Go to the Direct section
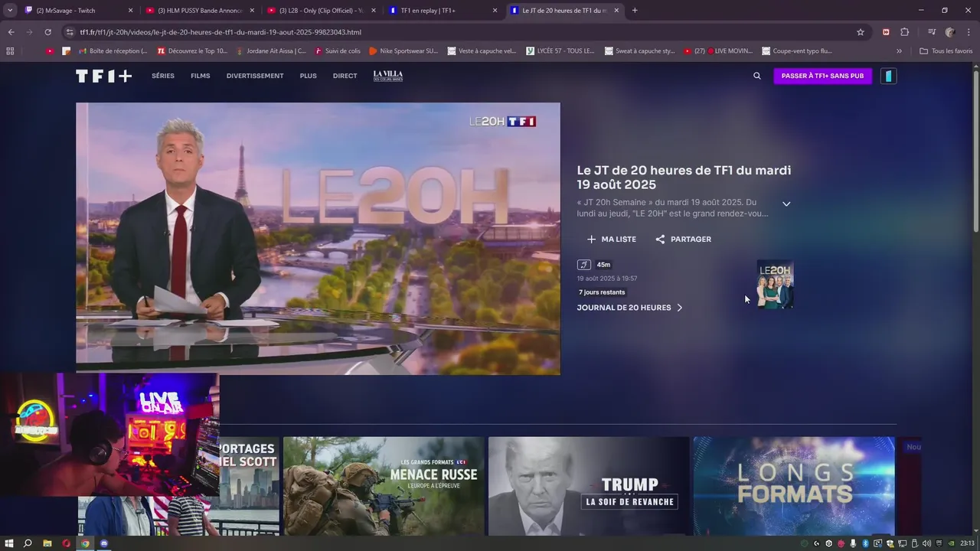The image size is (980, 551). [x=345, y=76]
